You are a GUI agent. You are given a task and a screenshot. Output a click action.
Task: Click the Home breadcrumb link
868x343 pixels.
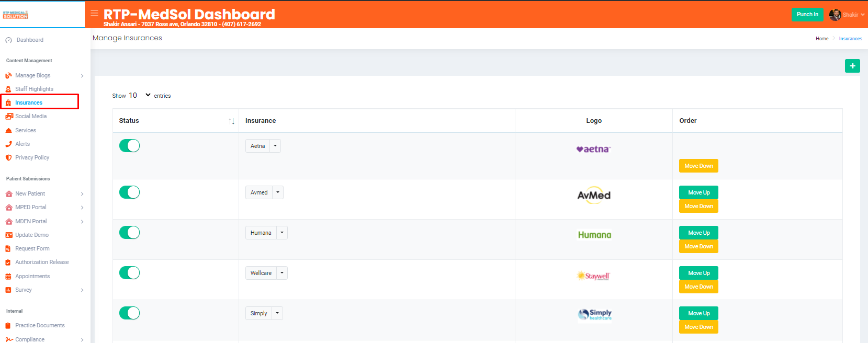[x=822, y=39]
